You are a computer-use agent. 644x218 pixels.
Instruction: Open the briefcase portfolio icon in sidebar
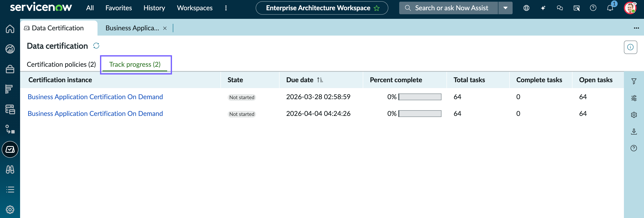click(10, 69)
